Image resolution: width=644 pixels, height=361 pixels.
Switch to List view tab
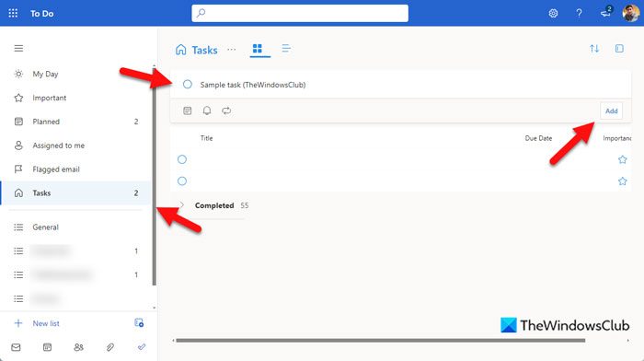coord(286,49)
